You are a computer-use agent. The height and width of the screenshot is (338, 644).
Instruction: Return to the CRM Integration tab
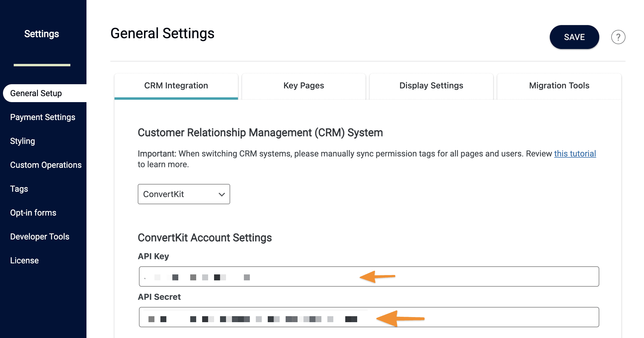pyautogui.click(x=176, y=86)
